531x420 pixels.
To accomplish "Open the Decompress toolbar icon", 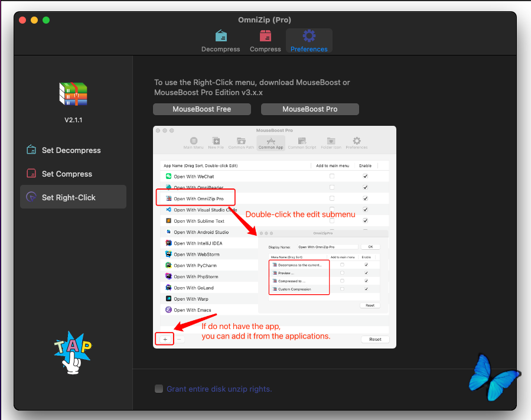I will [221, 35].
